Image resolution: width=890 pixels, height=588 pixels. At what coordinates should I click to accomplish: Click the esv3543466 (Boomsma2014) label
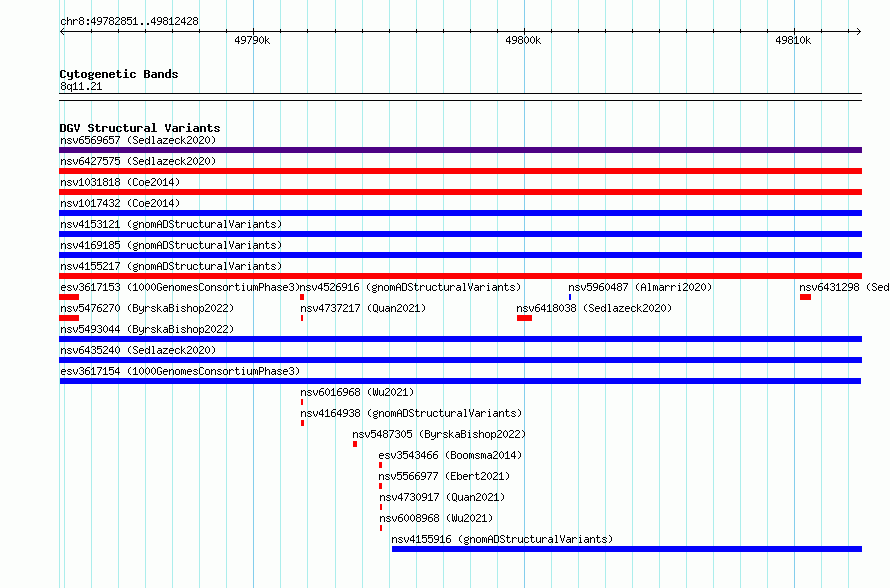tap(450, 455)
